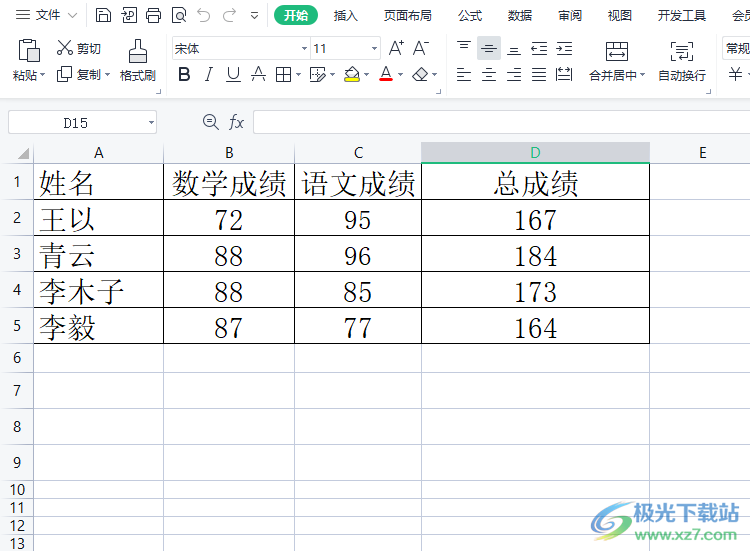
Task: Click distributed alignment icon
Action: (x=564, y=75)
